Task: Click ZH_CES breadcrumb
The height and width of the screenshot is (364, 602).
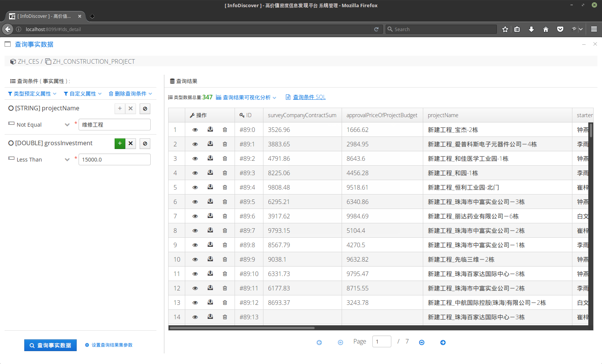Action: point(28,61)
